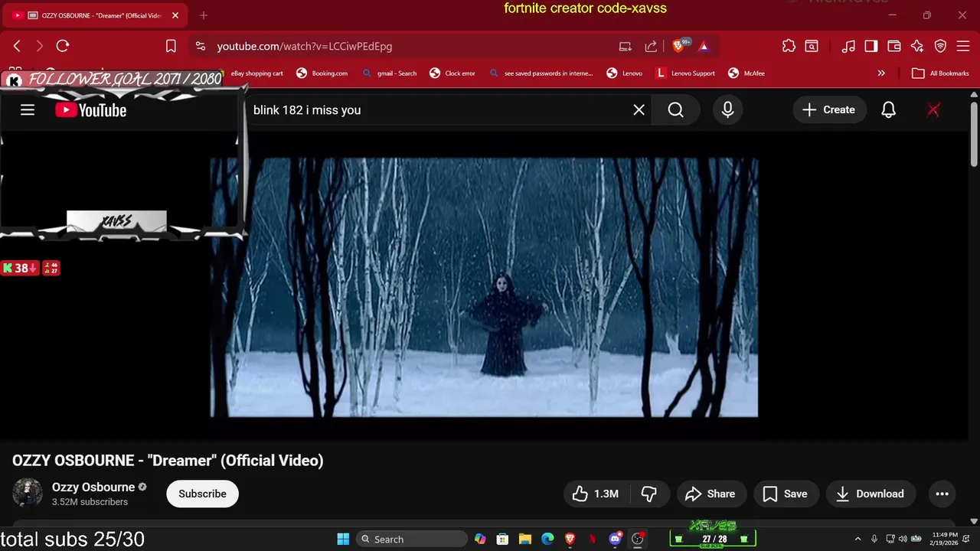Open the browser main hamburger menu

tap(963, 46)
